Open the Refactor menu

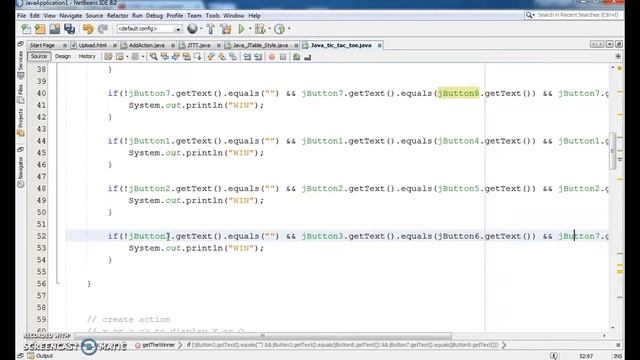pyautogui.click(x=118, y=16)
